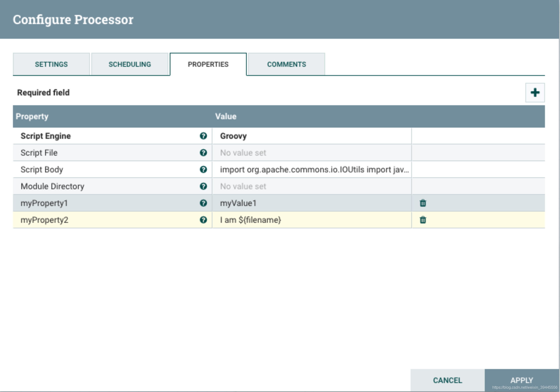Viewport: 560px width, 392px height.
Task: Click help icon for Module Directory
Action: pyautogui.click(x=203, y=186)
